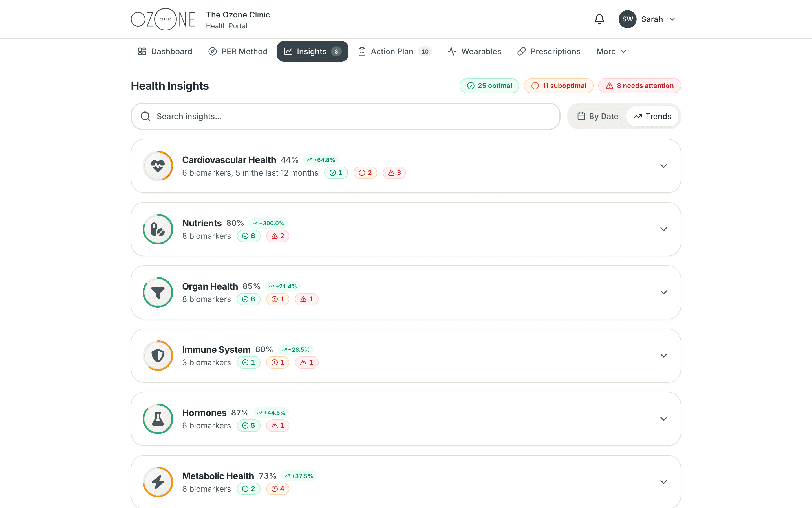Expand the Organ Health card chevron
812x508 pixels.
click(663, 292)
